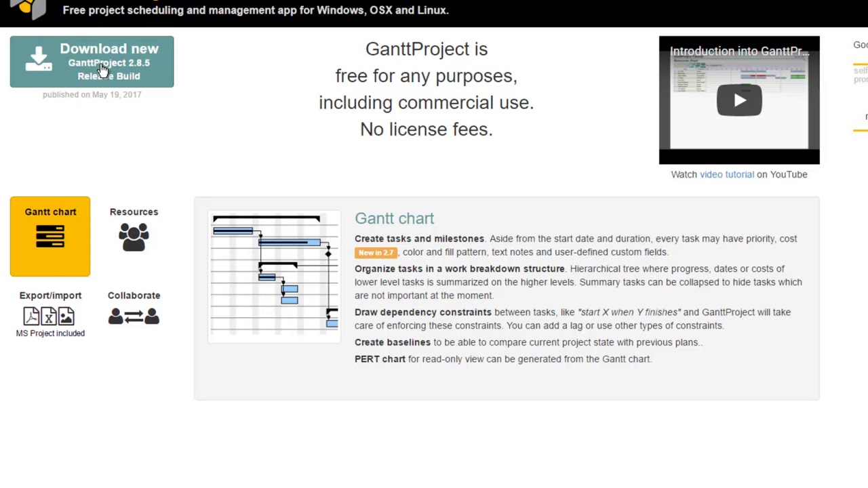The image size is (868, 488).
Task: Open the Gantt chart feature tab
Action: point(50,236)
